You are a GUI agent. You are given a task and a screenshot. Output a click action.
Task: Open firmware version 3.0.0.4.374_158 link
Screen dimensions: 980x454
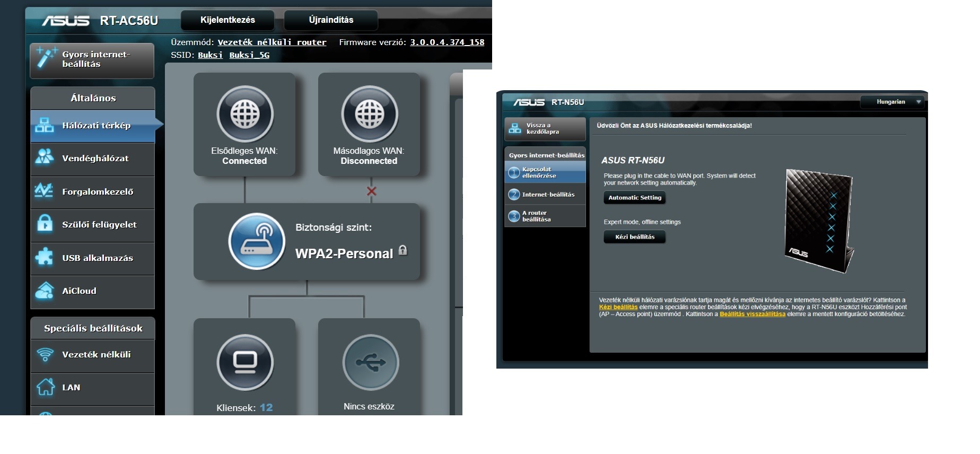tap(447, 42)
